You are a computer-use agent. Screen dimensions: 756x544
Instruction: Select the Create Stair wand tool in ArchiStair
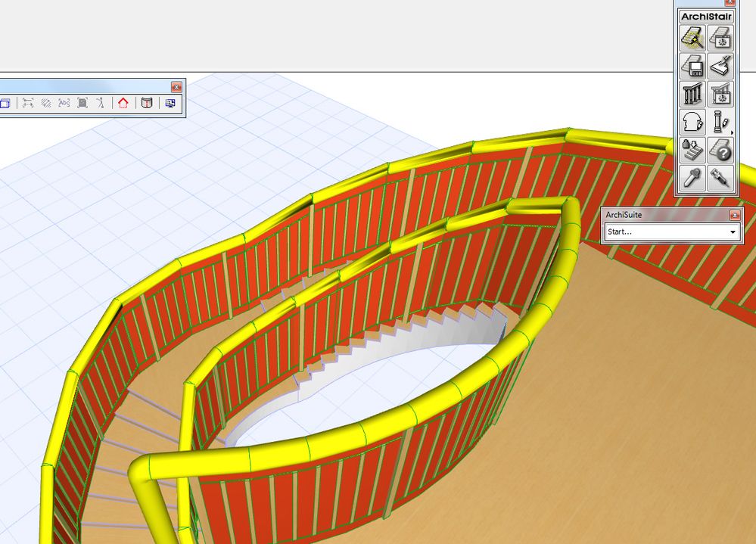tap(692, 37)
